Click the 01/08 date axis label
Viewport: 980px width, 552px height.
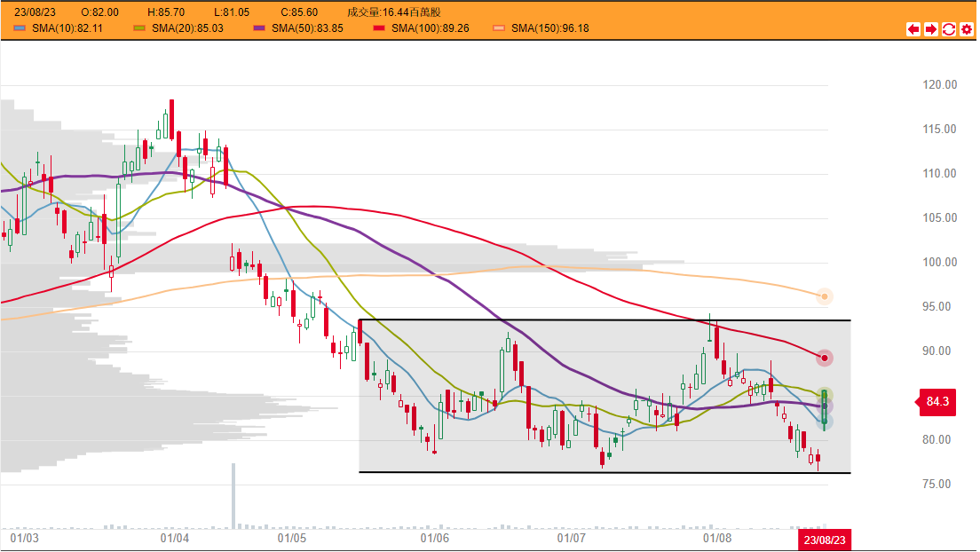(717, 539)
